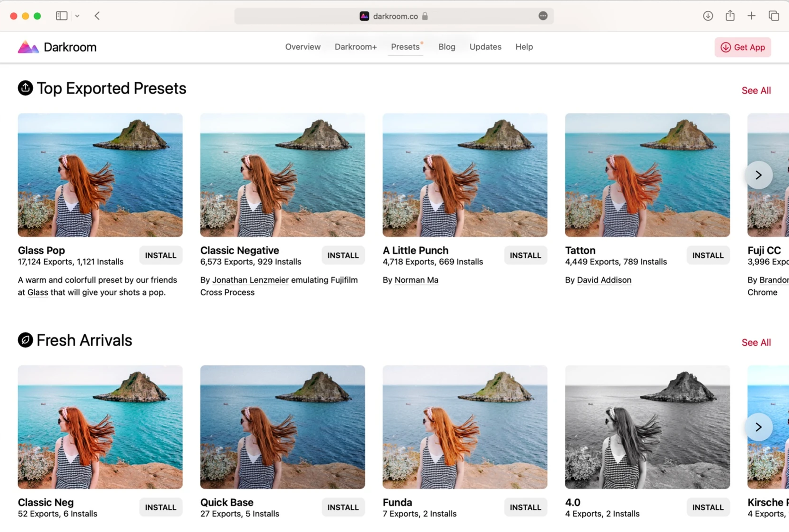
Task: Show Safari downloads
Action: click(708, 16)
